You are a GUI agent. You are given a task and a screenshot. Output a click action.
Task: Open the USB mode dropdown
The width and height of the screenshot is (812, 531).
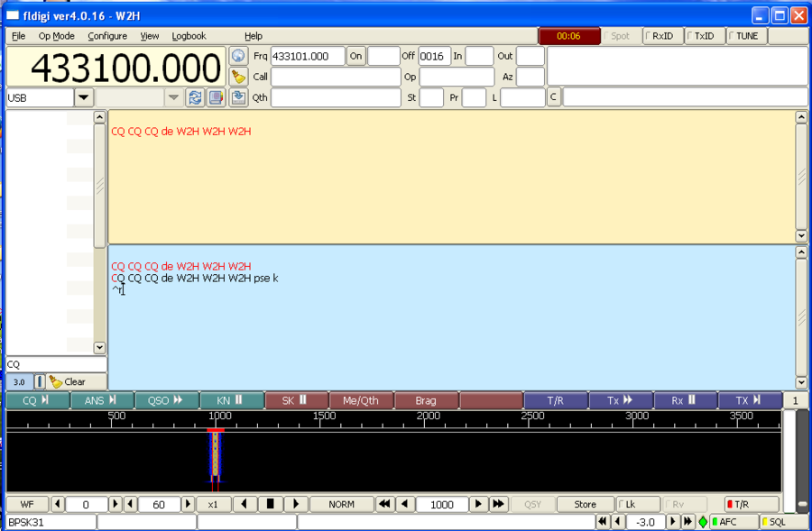pos(84,97)
